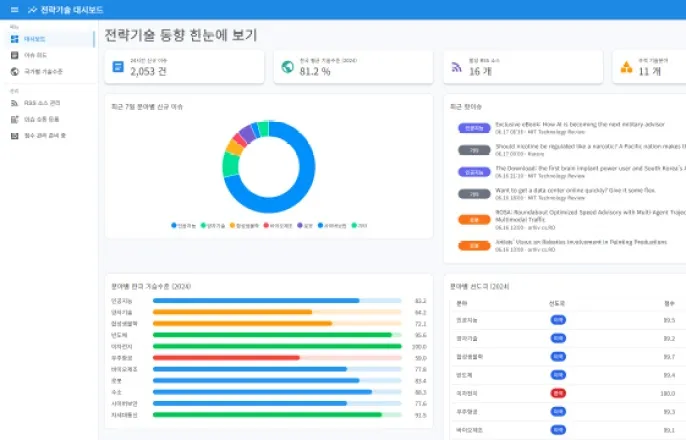Open the 국가별 기술수준 sidebar menu item
Image resolution: width=686 pixels, height=440 pixels.
[50, 71]
